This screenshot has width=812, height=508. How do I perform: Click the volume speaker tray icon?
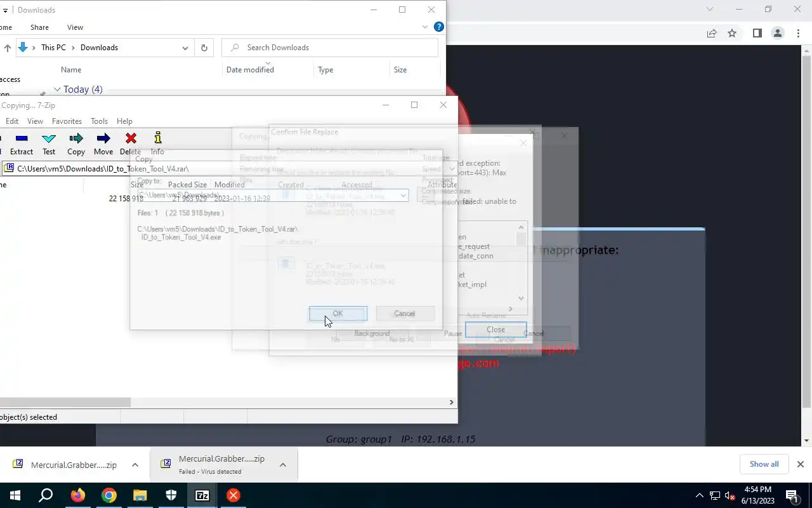(730, 496)
